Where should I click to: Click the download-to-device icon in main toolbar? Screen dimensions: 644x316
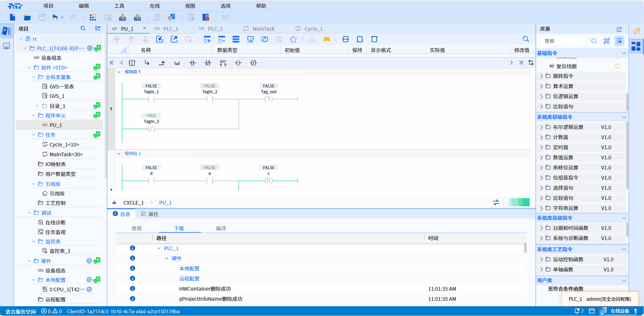pos(123,17)
